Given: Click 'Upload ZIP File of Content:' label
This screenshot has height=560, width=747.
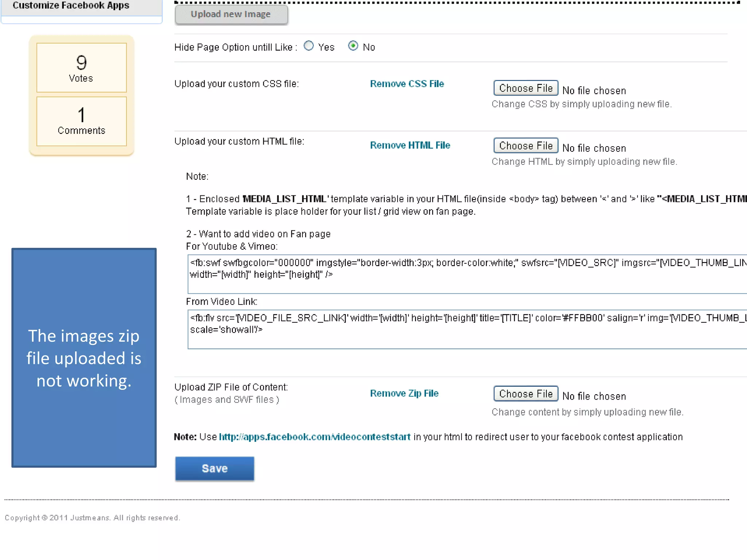Looking at the screenshot, I should point(231,387).
